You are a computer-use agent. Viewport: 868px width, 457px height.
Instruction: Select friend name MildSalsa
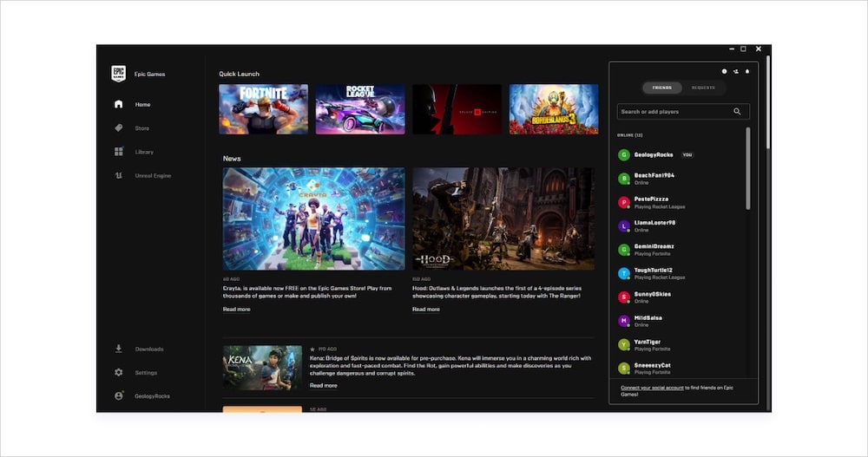click(x=648, y=318)
